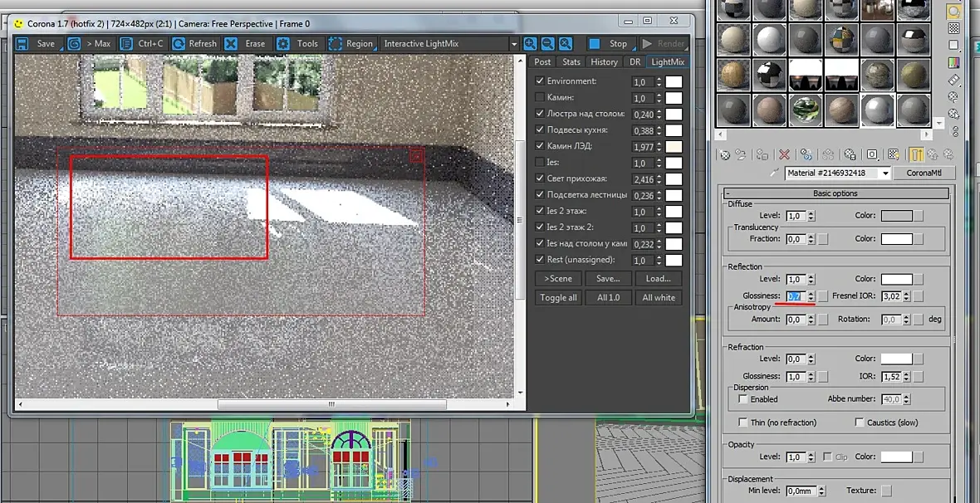Click the sample type sphere icon

953,12
